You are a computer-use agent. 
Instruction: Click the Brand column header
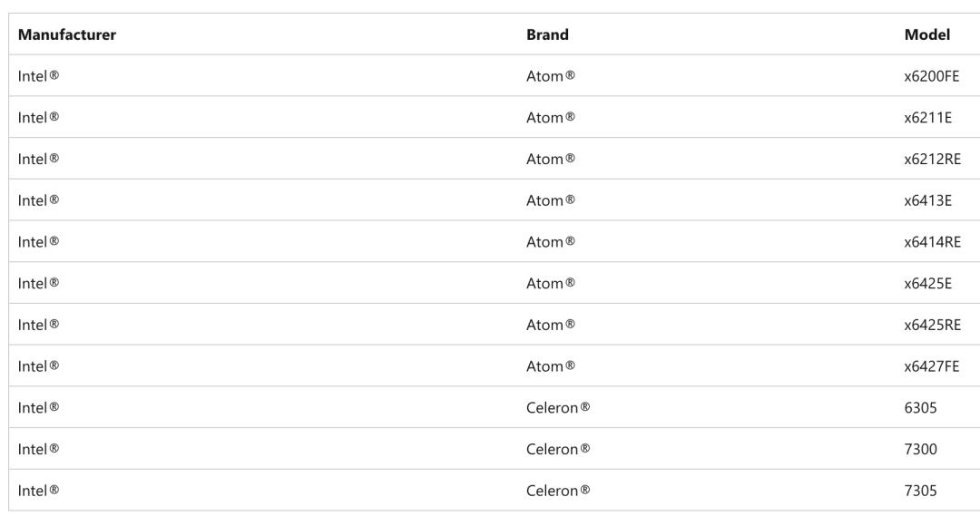547,35
